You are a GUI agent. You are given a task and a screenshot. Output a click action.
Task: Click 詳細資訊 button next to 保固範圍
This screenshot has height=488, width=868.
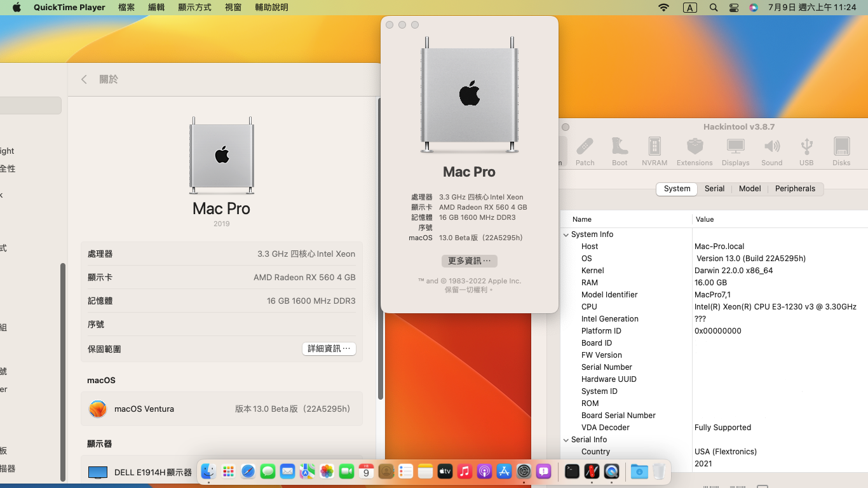(x=329, y=349)
